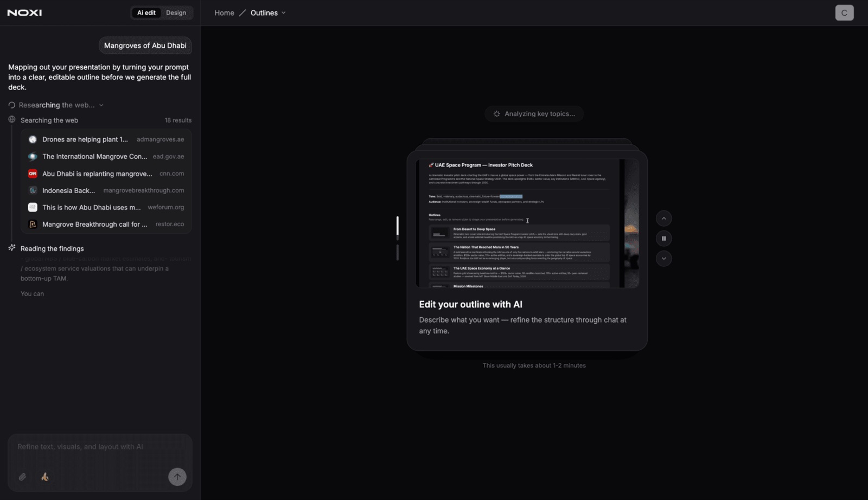The image size is (868, 500).
Task: Click Reading the findings label
Action: (x=52, y=248)
